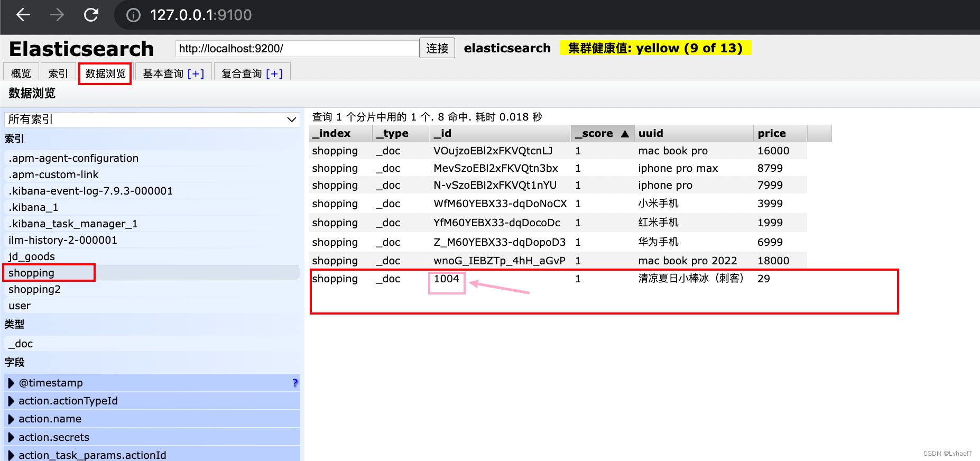Viewport: 980px width, 461px height.
Task: Open the 小米手机 document row
Action: pos(558,204)
